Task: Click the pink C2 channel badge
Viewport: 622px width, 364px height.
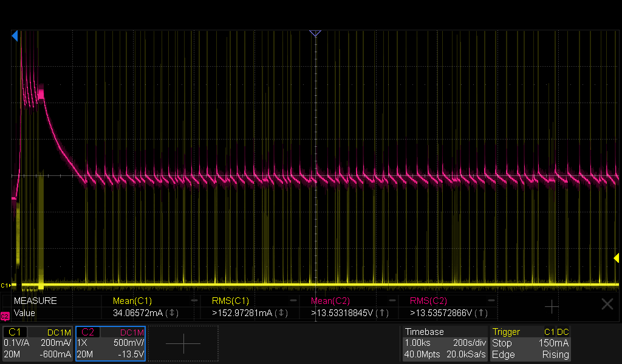Action: 5,316
